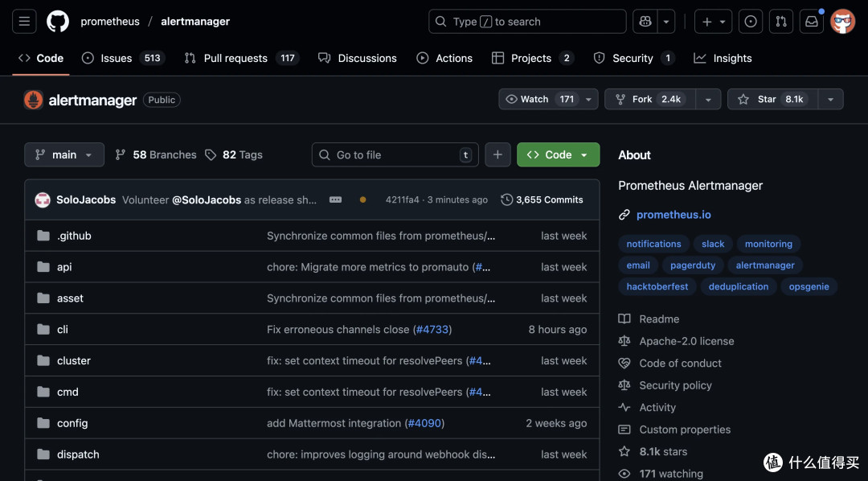Click SoloJacobs's commit author avatar
The image size is (868, 481).
[x=43, y=200]
